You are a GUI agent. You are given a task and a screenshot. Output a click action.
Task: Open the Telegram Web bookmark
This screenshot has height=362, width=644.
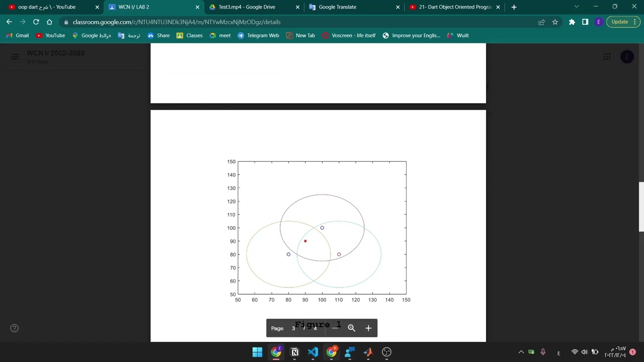[258, 36]
